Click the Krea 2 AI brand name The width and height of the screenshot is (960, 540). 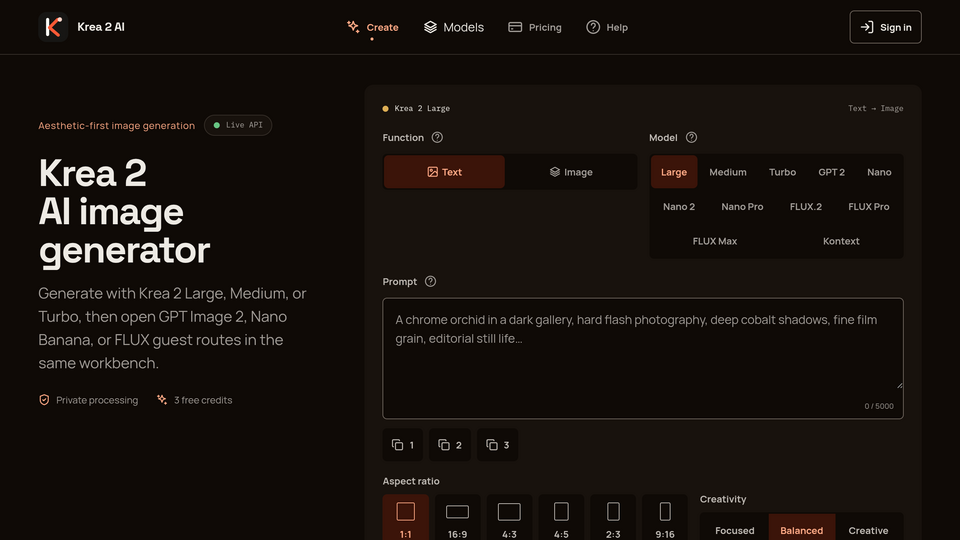click(101, 27)
